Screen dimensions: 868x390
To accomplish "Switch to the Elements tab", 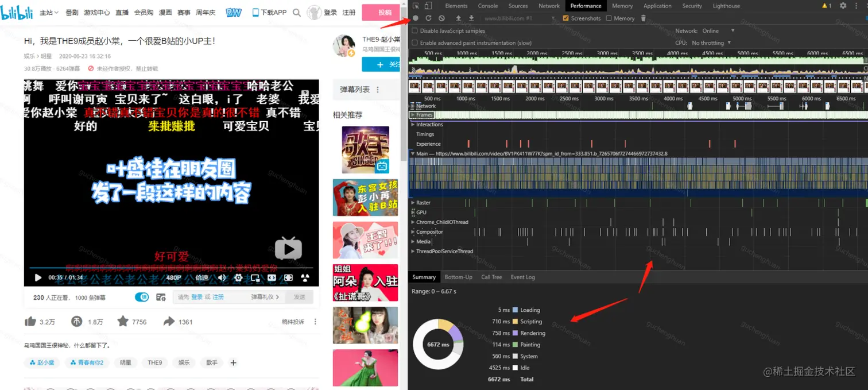I will coord(456,6).
